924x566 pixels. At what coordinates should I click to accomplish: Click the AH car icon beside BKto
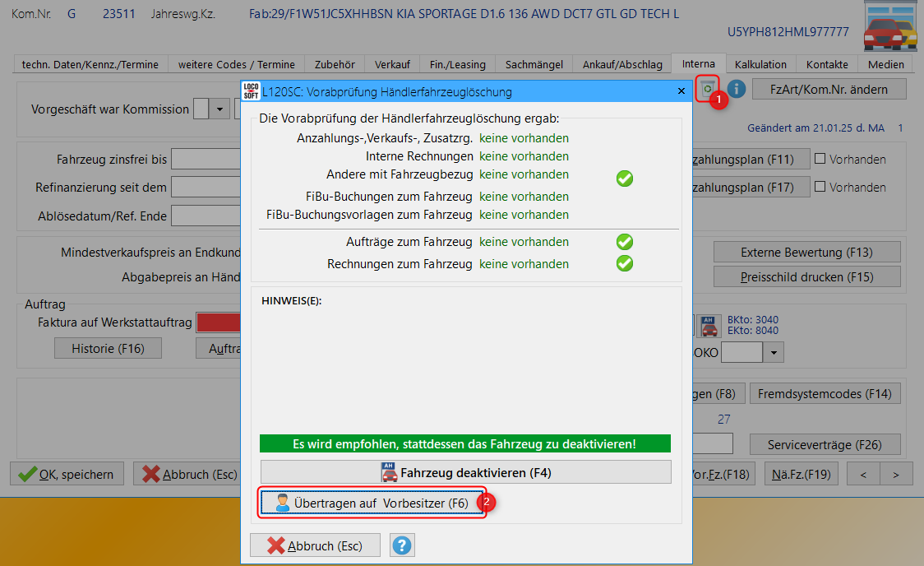pos(709,326)
